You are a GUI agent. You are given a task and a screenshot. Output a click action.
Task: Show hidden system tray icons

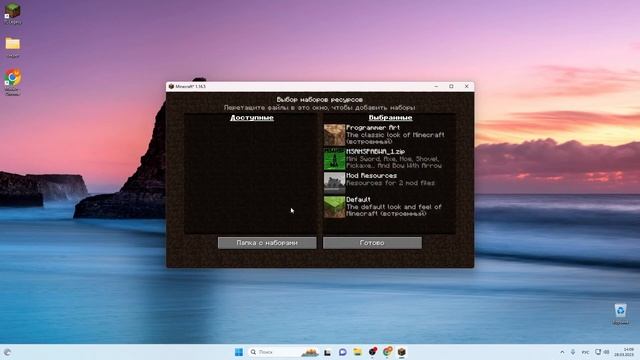[x=562, y=352]
